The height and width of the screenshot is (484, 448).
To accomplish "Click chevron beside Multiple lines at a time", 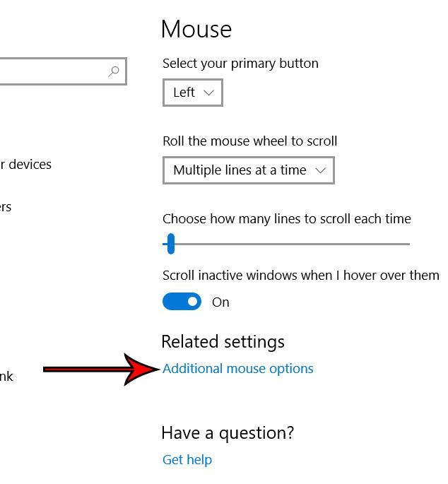I will (x=321, y=170).
